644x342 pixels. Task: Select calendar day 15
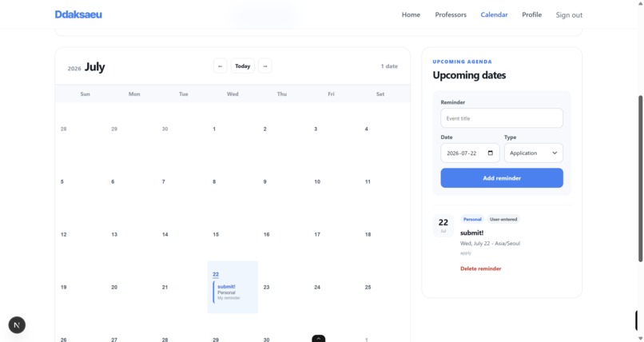click(216, 235)
